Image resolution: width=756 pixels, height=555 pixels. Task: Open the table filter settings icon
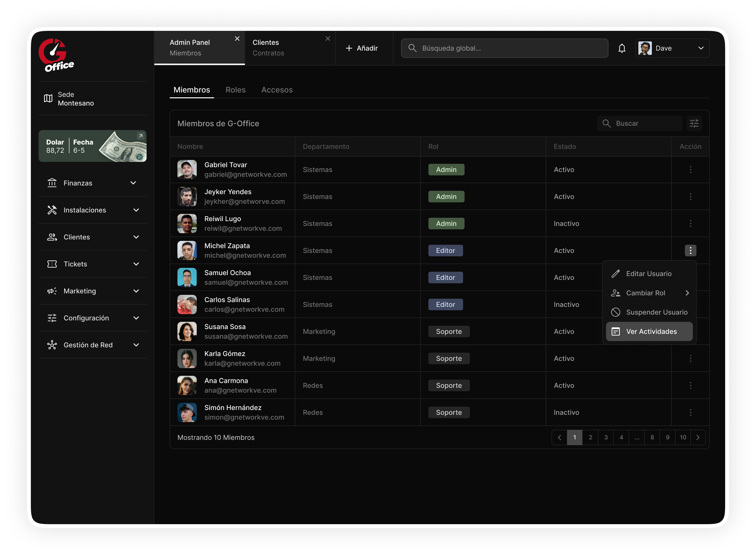coord(694,123)
